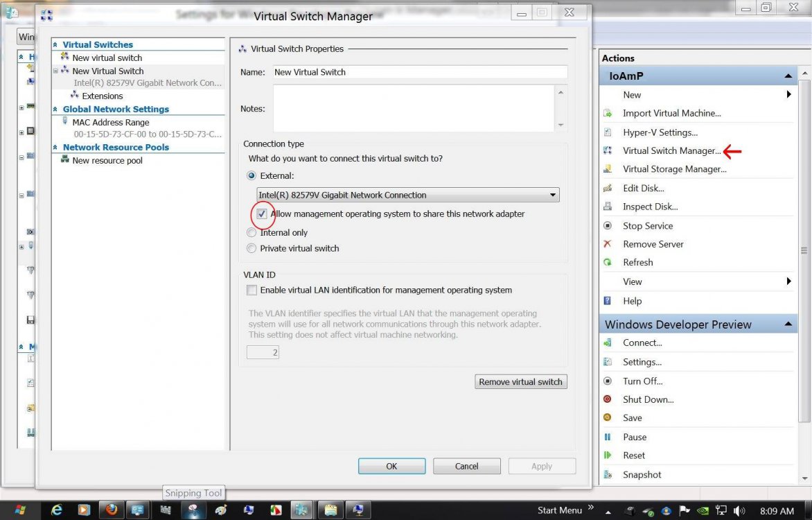Click the Pause icon in Actions pane
This screenshot has width=812, height=520.
pos(608,437)
